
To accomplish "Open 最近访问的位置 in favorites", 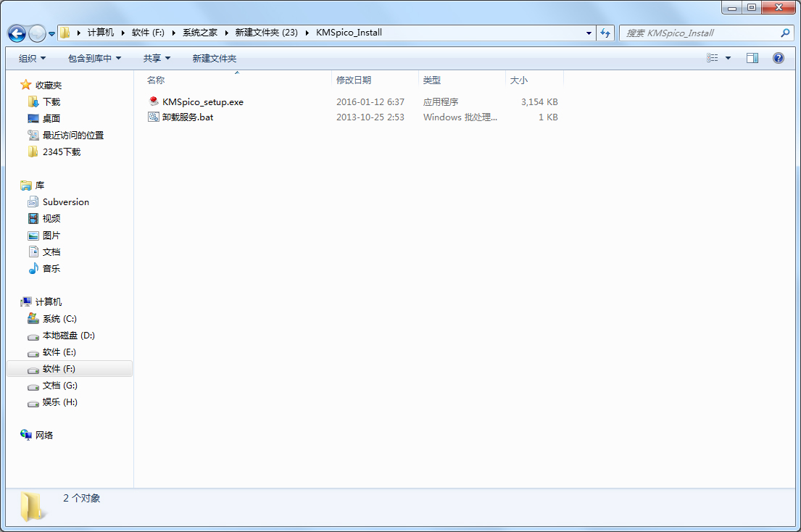I will [x=73, y=136].
